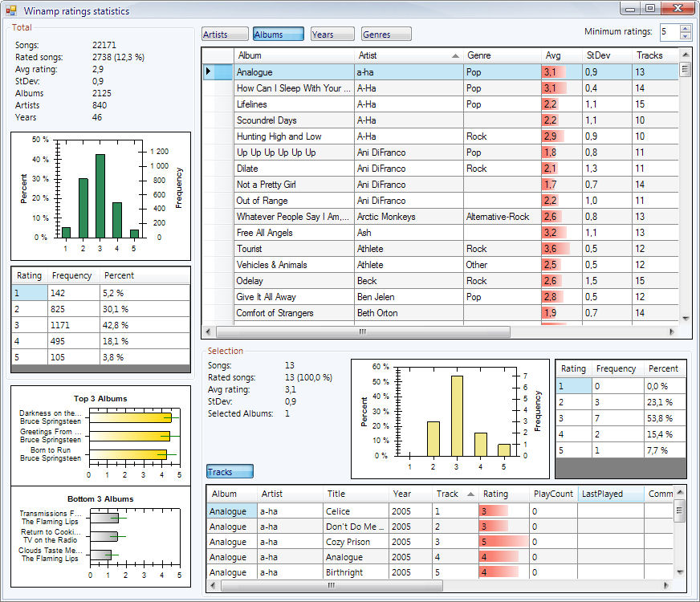
Task: Click the Frequency header in Total table
Action: [74, 276]
